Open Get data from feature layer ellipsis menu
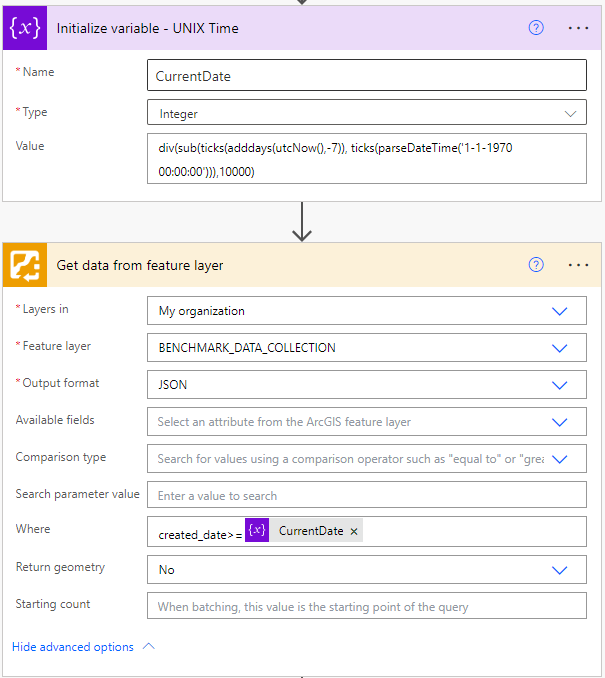Screen dimensions: 605x678 coord(578,265)
